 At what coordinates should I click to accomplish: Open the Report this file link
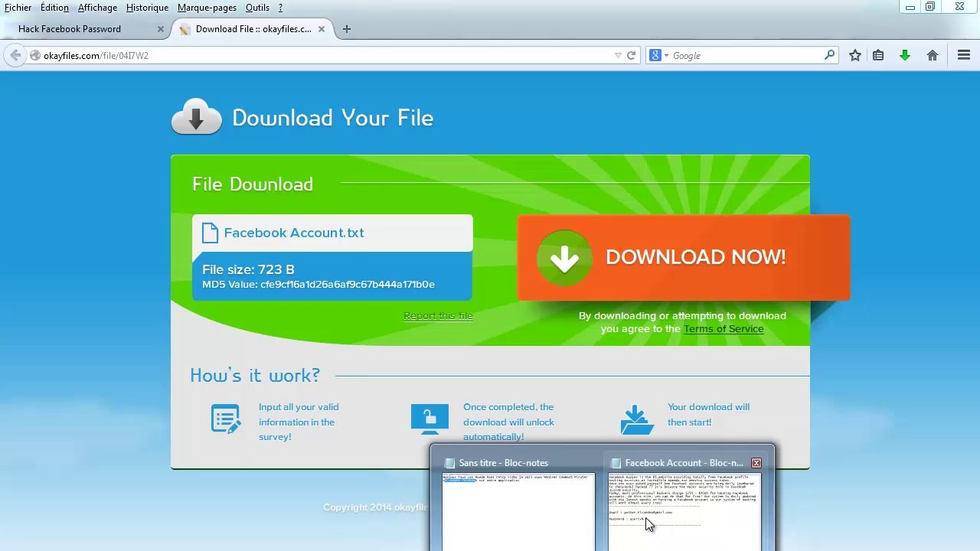coord(438,316)
